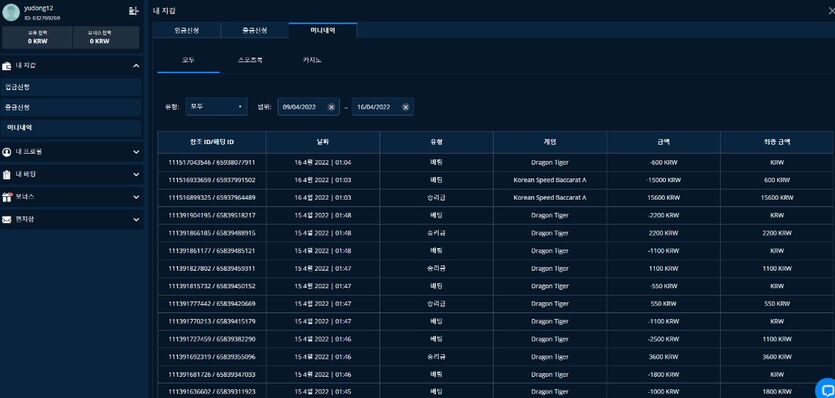This screenshot has width=835, height=398.
Task: Expand the 내 베팅 section chevron
Action: (x=136, y=175)
